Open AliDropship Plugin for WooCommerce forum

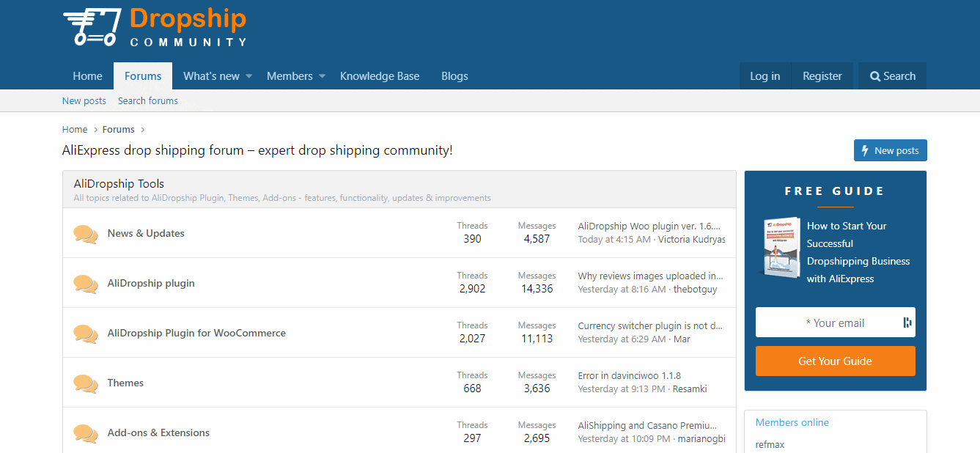pyautogui.click(x=196, y=334)
